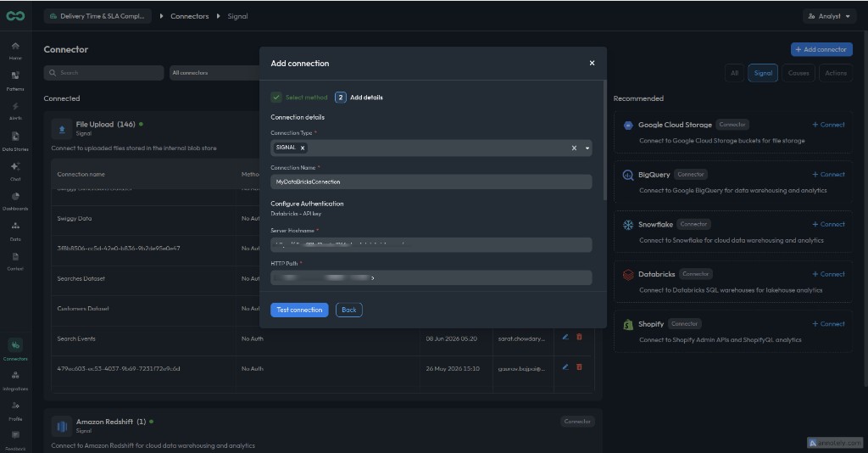Click the Customers Dataset connection name
The width and height of the screenshot is (868, 453).
click(x=83, y=309)
